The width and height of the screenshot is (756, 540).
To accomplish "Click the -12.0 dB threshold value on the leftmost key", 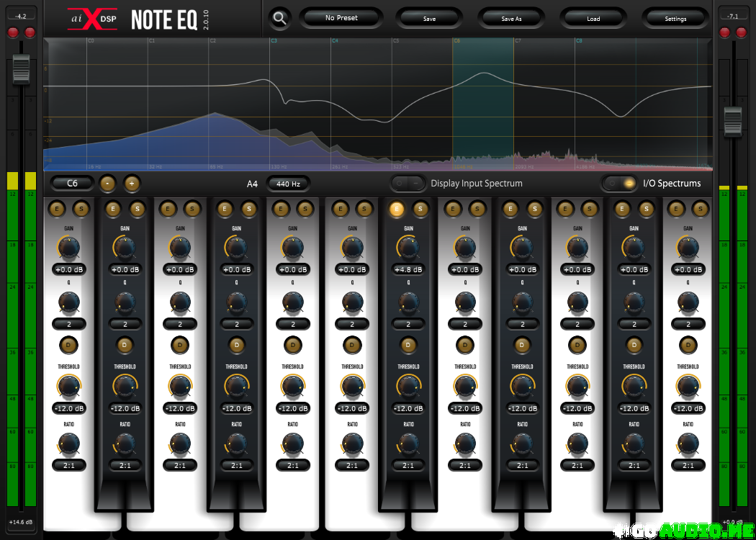I will point(69,408).
